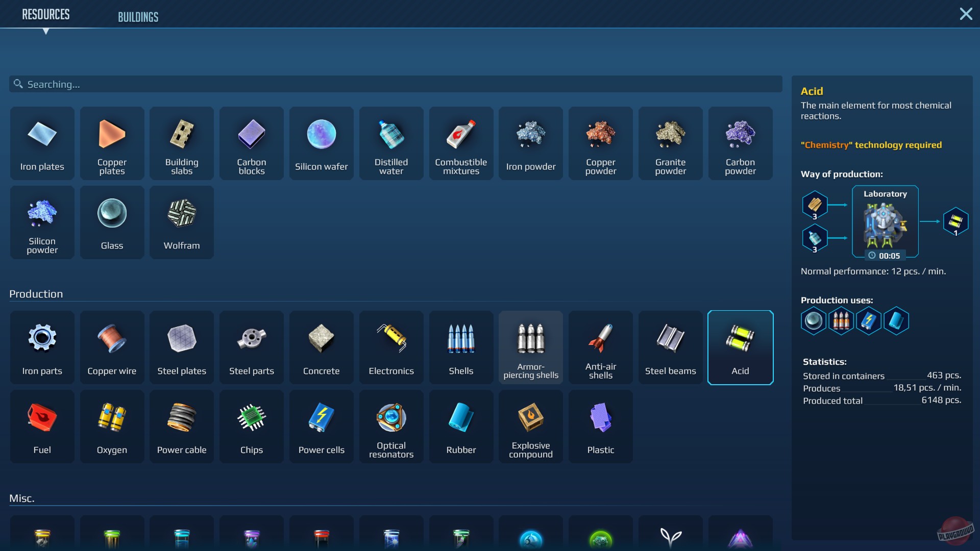This screenshot has width=980, height=551.
Task: Select the Plastic item with purple swatch
Action: [x=600, y=427]
